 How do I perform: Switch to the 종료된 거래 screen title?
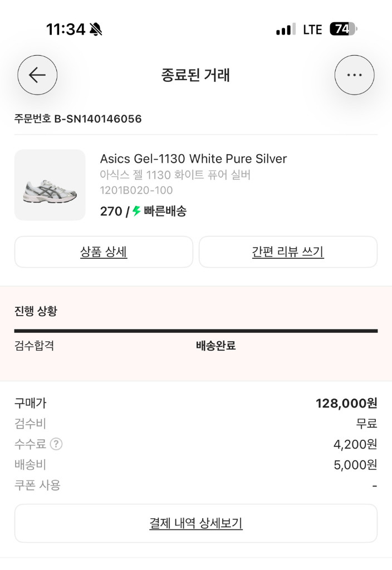(196, 75)
